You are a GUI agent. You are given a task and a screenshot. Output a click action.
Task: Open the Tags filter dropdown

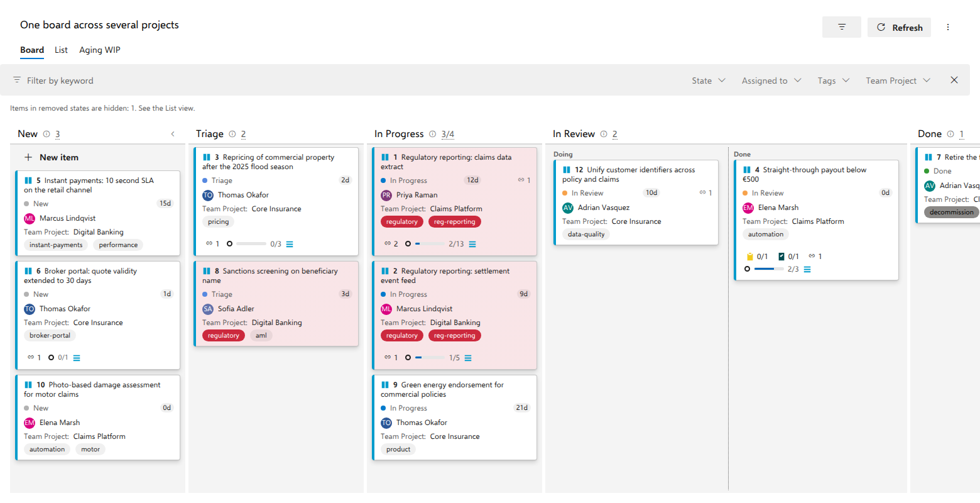pyautogui.click(x=834, y=80)
